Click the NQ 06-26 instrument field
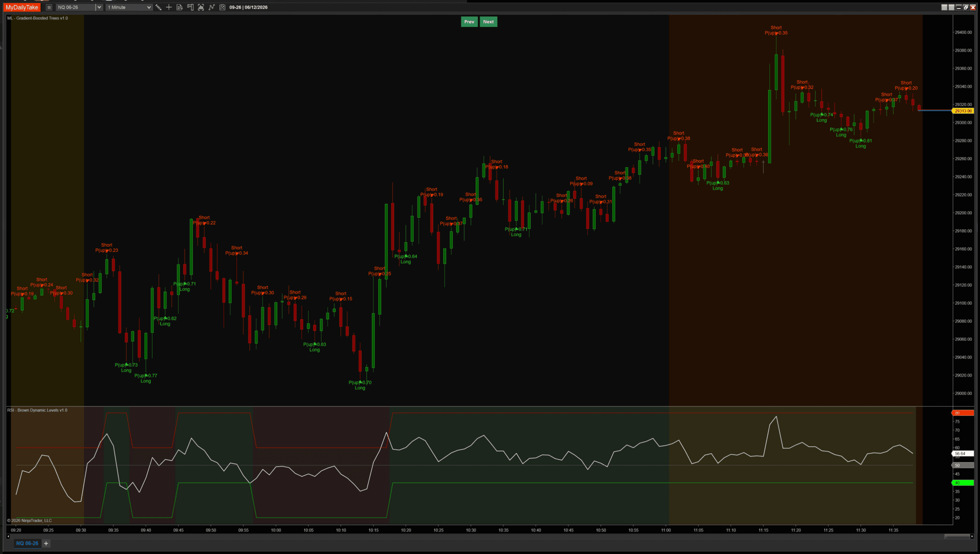Image resolution: width=980 pixels, height=554 pixels. coord(75,7)
